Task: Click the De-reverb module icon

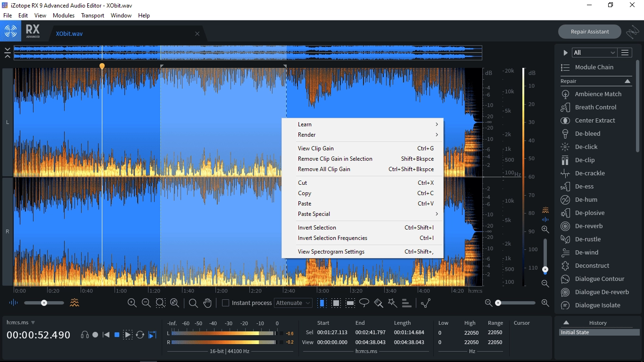Action: tap(565, 226)
